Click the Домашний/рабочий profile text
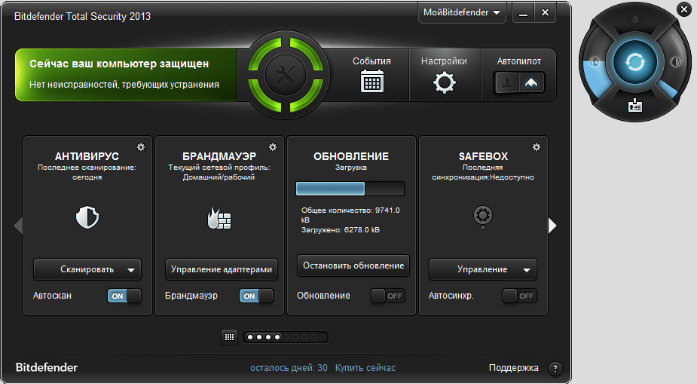This screenshot has height=384, width=697. (219, 177)
